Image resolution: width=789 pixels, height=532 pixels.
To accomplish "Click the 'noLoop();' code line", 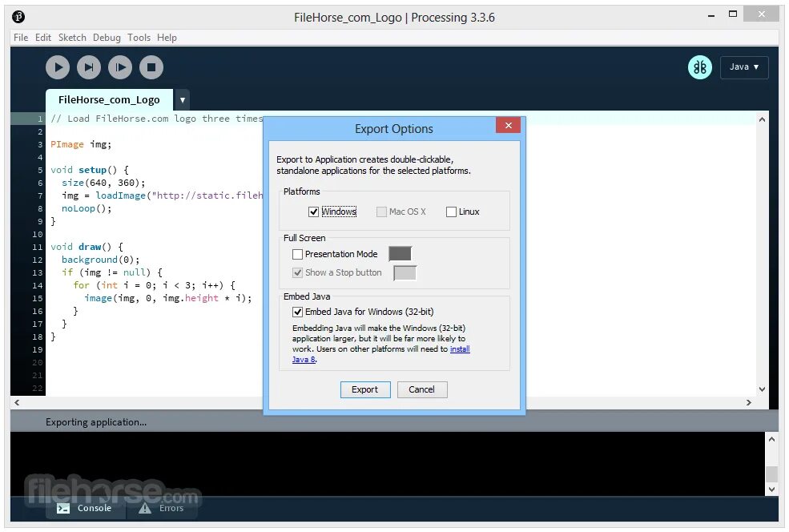I will [x=87, y=208].
